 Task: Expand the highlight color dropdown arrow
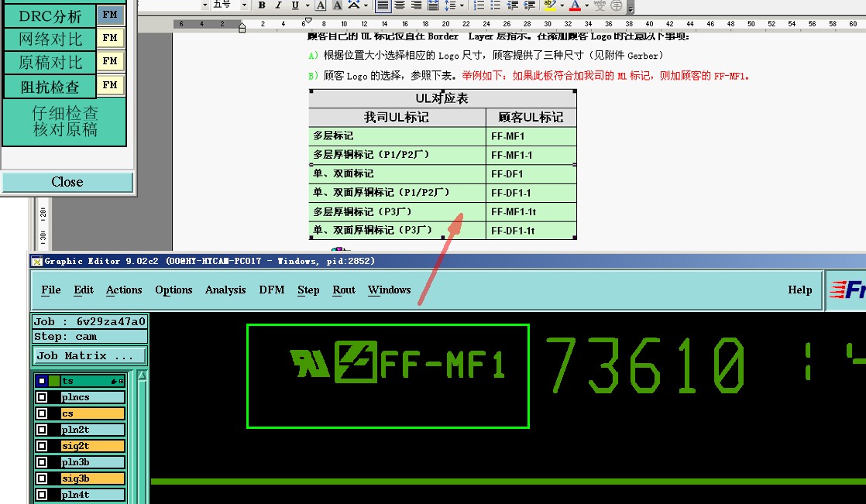click(562, 5)
